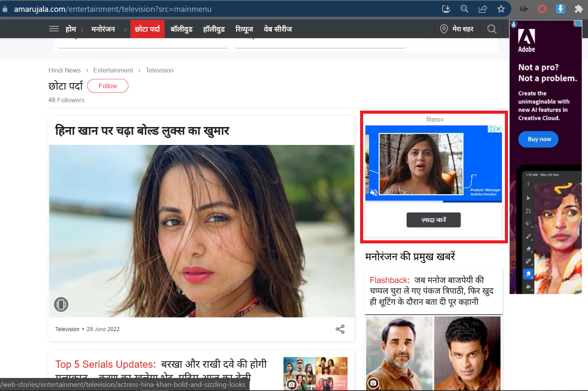The width and height of the screenshot is (588, 391).
Task: Open the Hindi News breadcrumb expander chevron
Action: (x=87, y=70)
